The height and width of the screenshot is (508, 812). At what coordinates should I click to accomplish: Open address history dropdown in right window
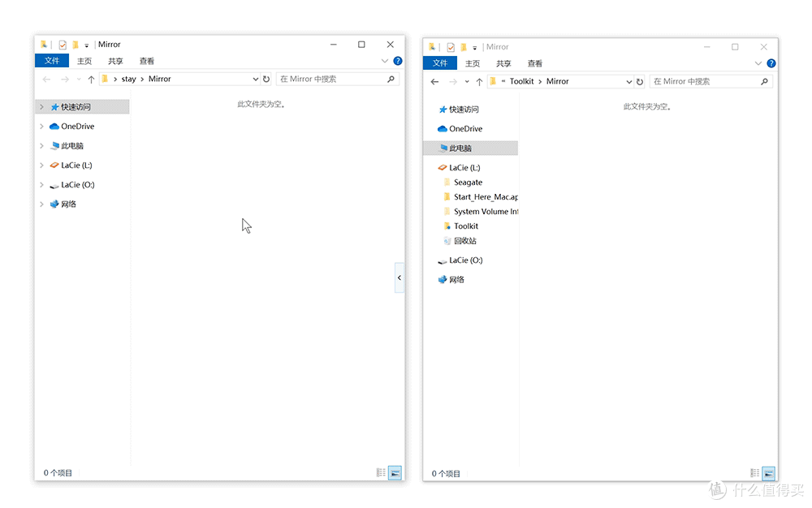point(628,82)
